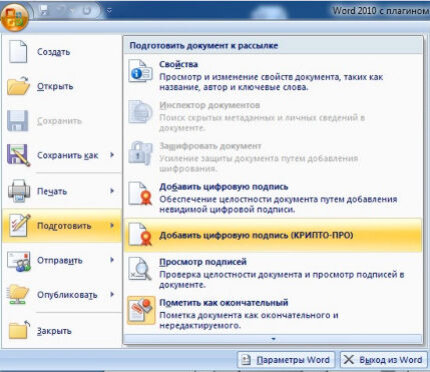Expand the Сохранить как submenu arrow

pos(112,155)
